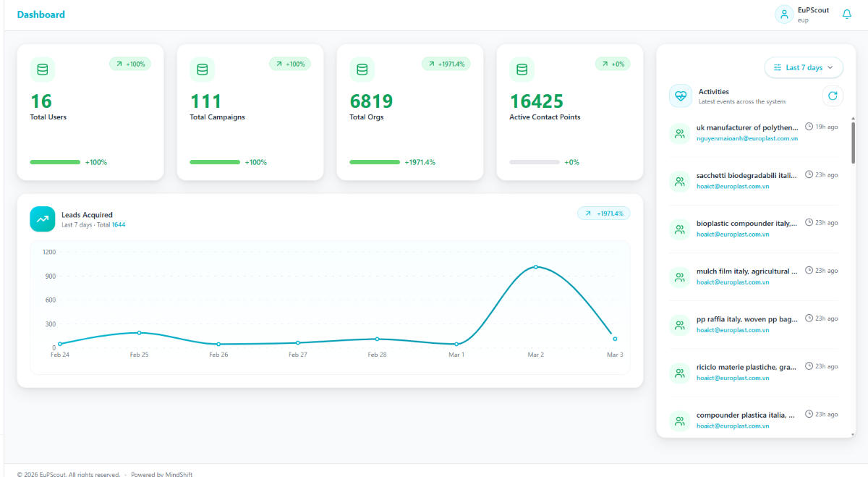Click the total 1644 leads figure
This screenshot has width=868, height=477.
tap(119, 224)
